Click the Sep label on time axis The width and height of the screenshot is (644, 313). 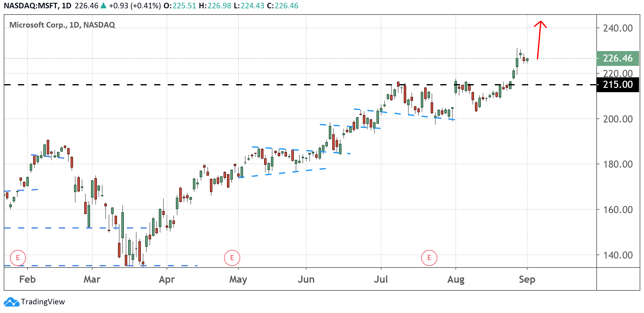coord(527,279)
